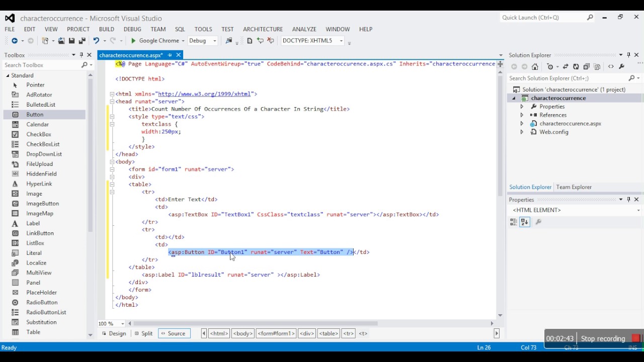Click the comment-out selection icon in the toolbar
Viewport: 644px width, 362px height.
tap(261, 41)
